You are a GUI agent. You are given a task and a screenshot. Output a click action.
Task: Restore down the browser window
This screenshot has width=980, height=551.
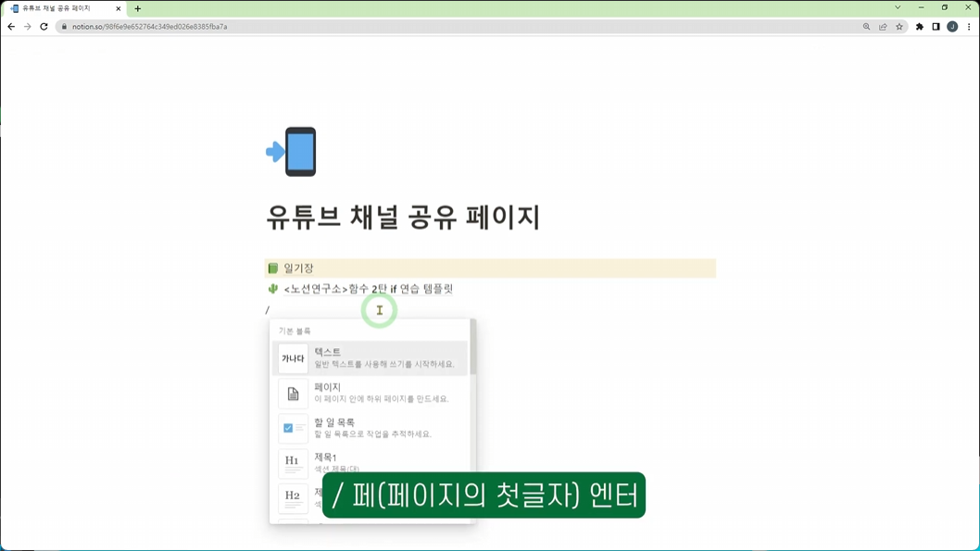[x=945, y=7]
